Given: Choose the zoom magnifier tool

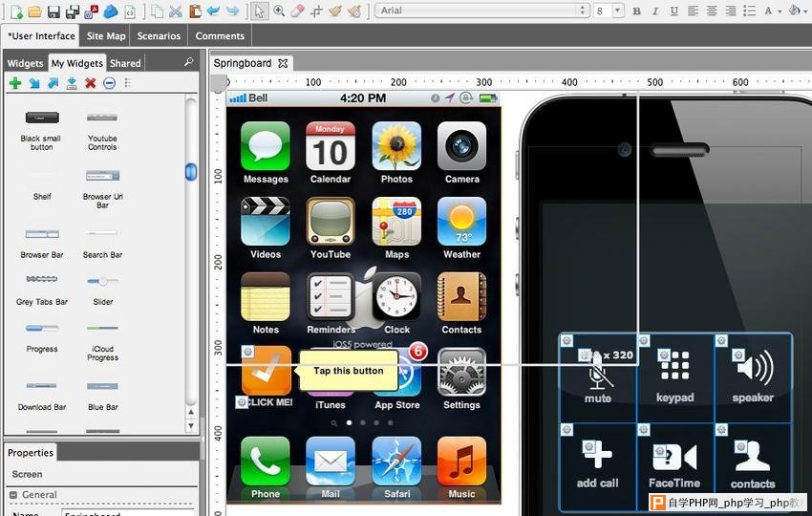Looking at the screenshot, I should tap(279, 11).
